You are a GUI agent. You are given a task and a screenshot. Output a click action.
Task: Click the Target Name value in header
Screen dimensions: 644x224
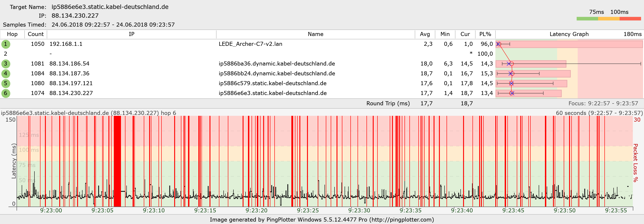tap(110, 7)
